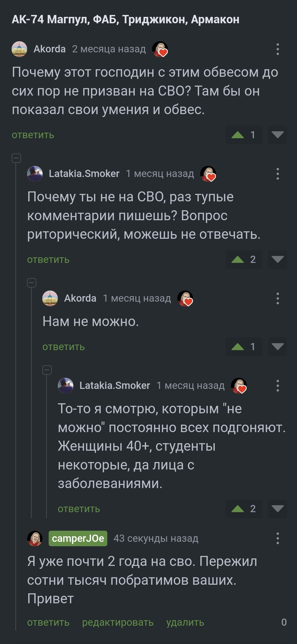Tap Akorda's avatar on the top comment
This screenshot has height=644, width=297.
pos(19,49)
